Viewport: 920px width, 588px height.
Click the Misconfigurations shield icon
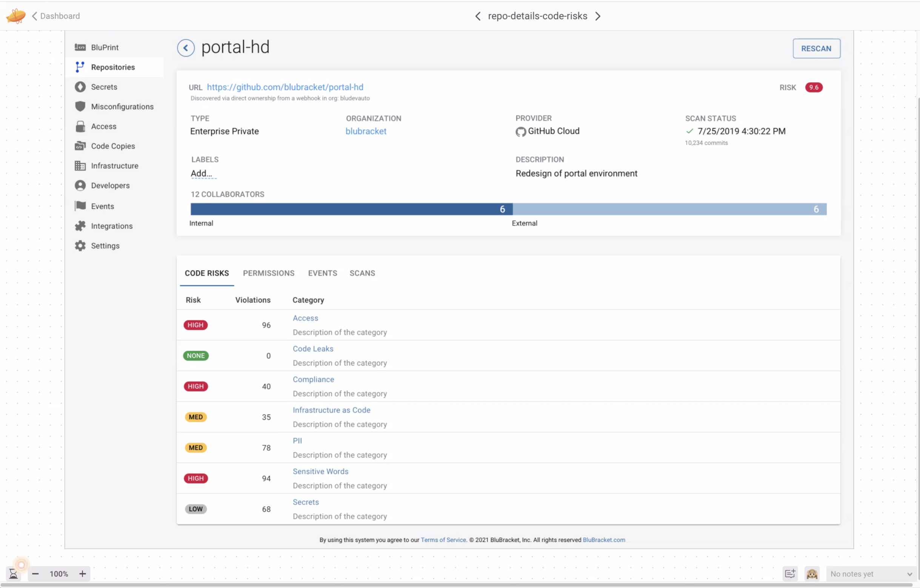tap(80, 106)
